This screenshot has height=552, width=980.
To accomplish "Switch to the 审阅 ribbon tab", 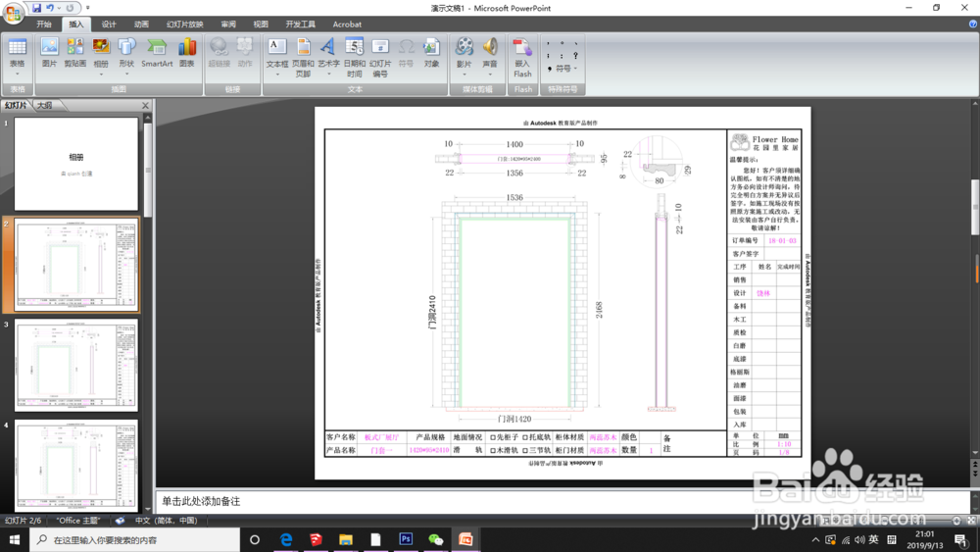I will pos(228,25).
